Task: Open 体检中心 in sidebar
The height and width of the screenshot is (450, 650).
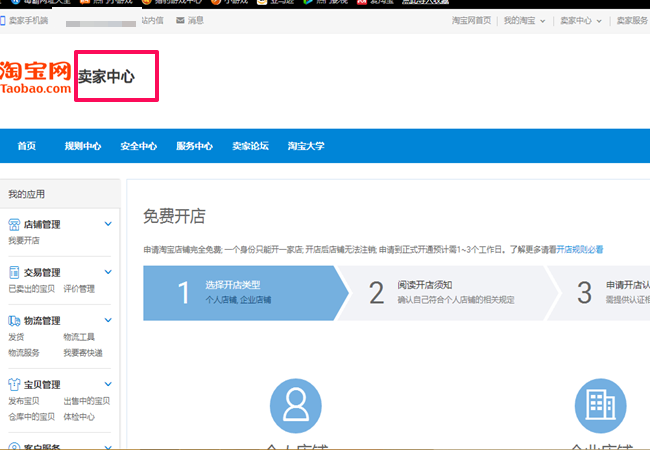Action: (79, 416)
